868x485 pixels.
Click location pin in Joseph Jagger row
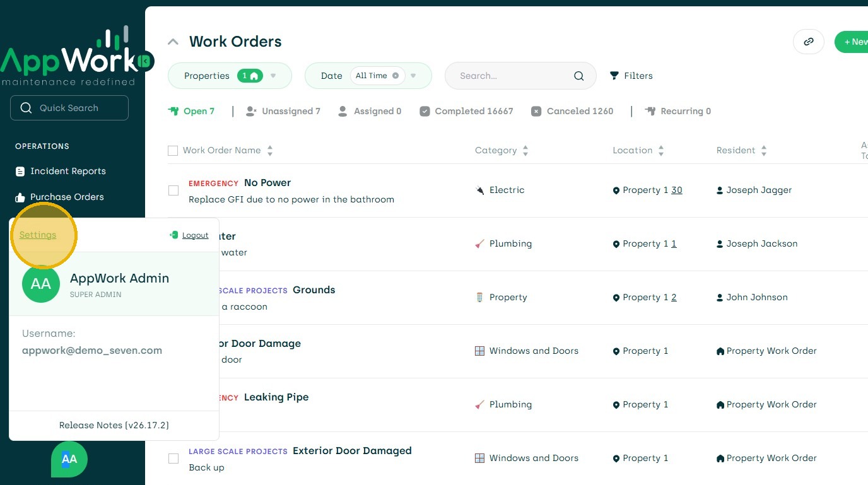(x=616, y=190)
